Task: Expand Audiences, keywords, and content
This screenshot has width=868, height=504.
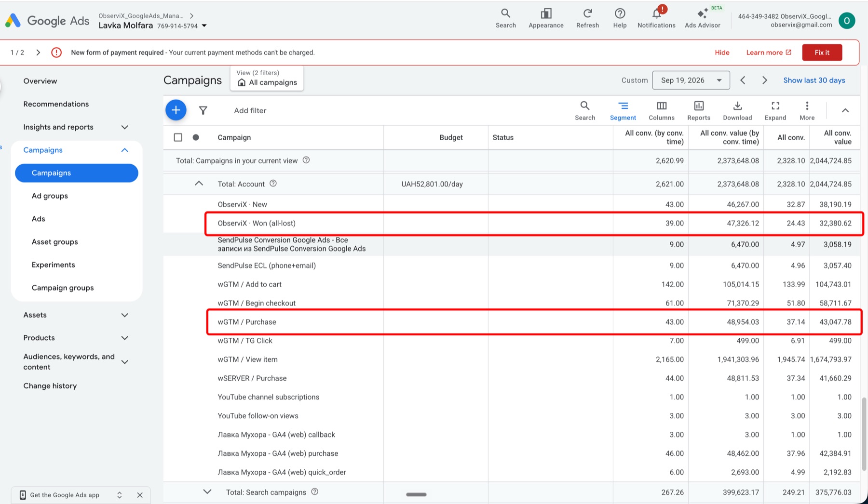Action: (x=125, y=362)
